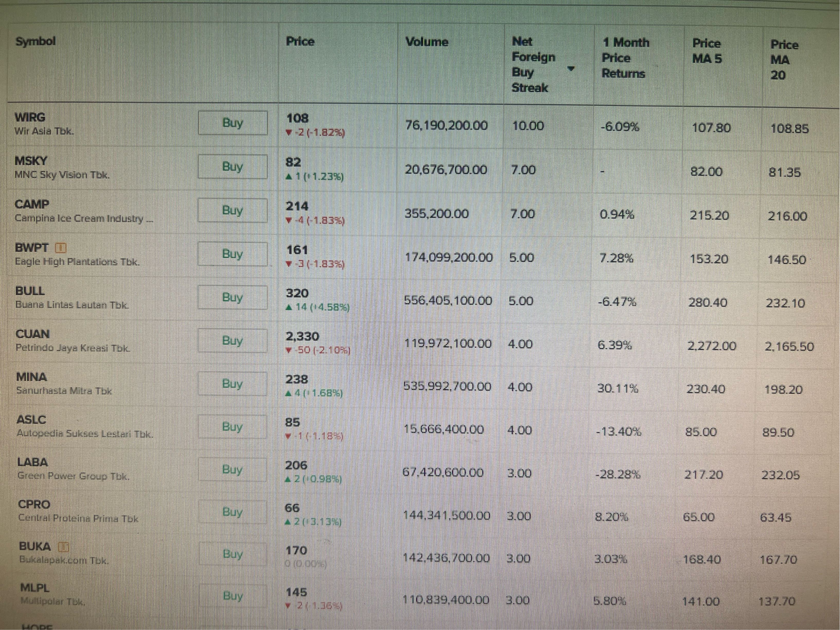Open the LABA Green Power Group symbol

pyautogui.click(x=33, y=462)
